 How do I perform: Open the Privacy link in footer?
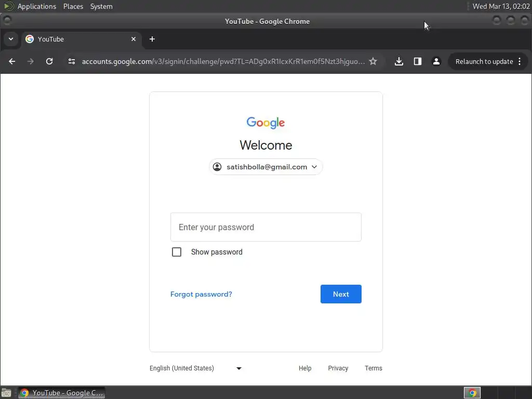pyautogui.click(x=338, y=368)
